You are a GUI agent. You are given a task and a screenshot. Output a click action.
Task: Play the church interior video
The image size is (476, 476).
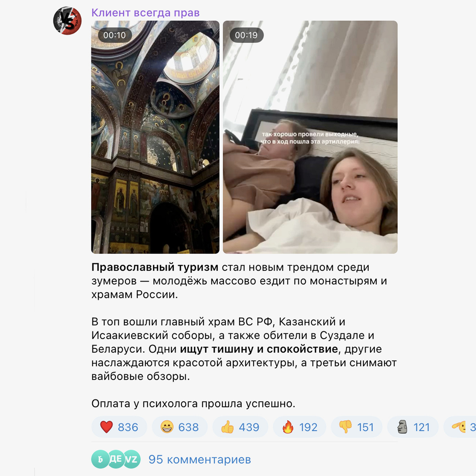(x=155, y=137)
